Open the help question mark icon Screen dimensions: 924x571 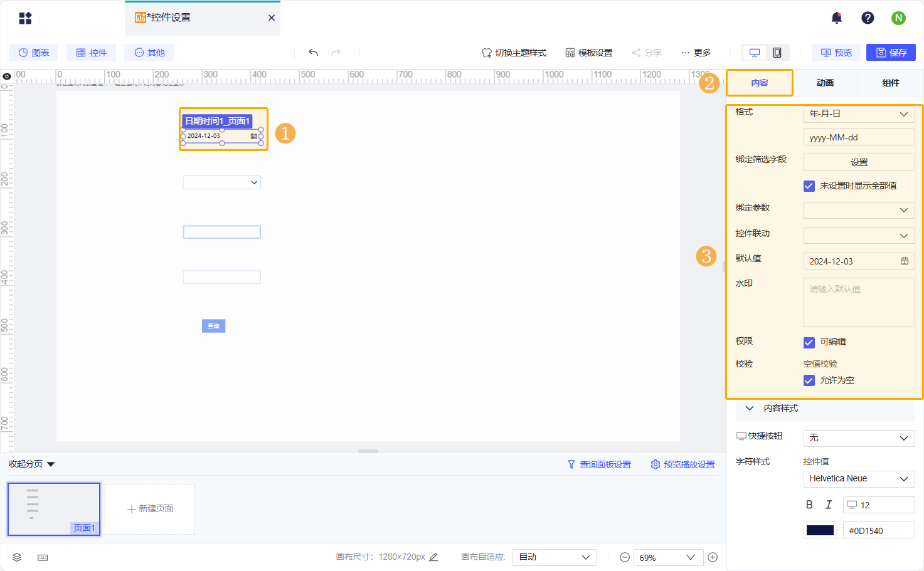pyautogui.click(x=868, y=18)
